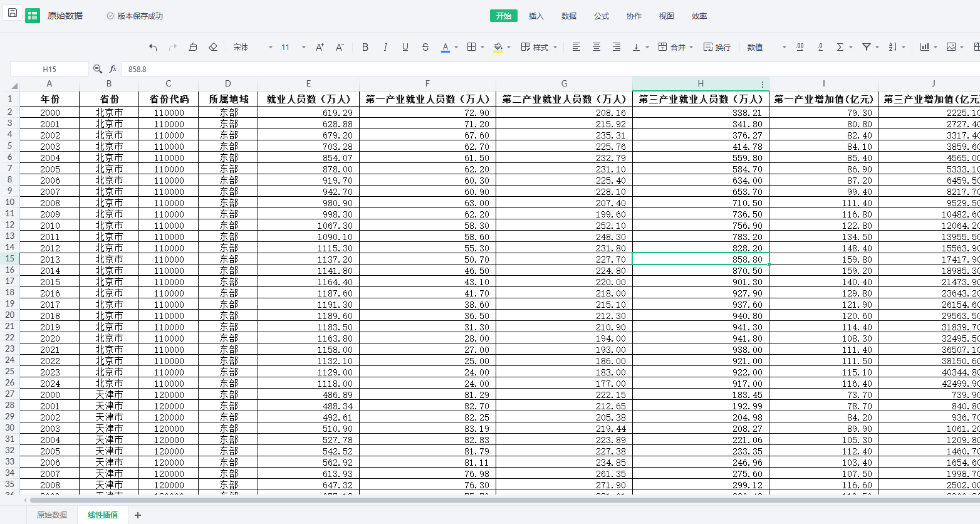Toggle strikethrough formatting
This screenshot has height=524, width=980.
point(425,47)
